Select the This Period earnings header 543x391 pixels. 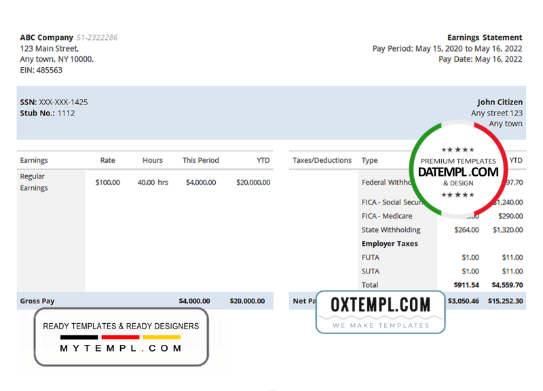click(201, 160)
